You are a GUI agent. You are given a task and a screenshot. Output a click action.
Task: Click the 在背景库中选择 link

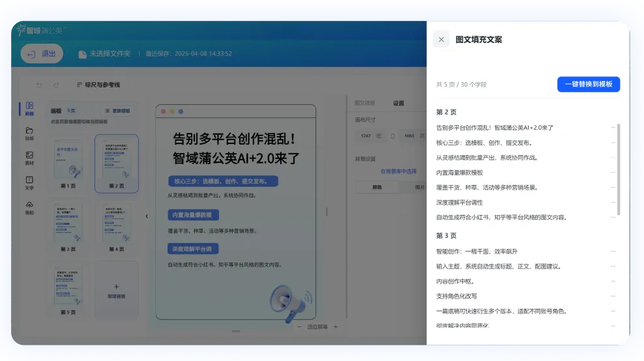click(x=398, y=171)
